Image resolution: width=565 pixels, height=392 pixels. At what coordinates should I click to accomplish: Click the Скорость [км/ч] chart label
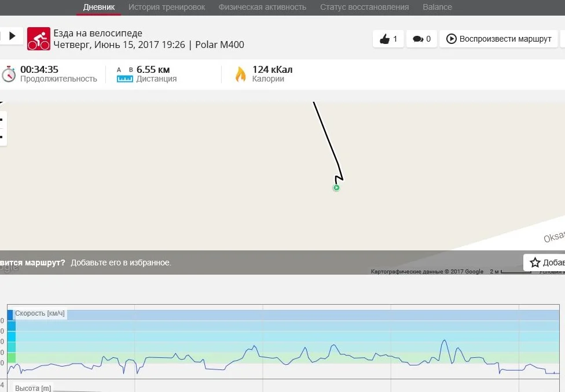pos(39,313)
